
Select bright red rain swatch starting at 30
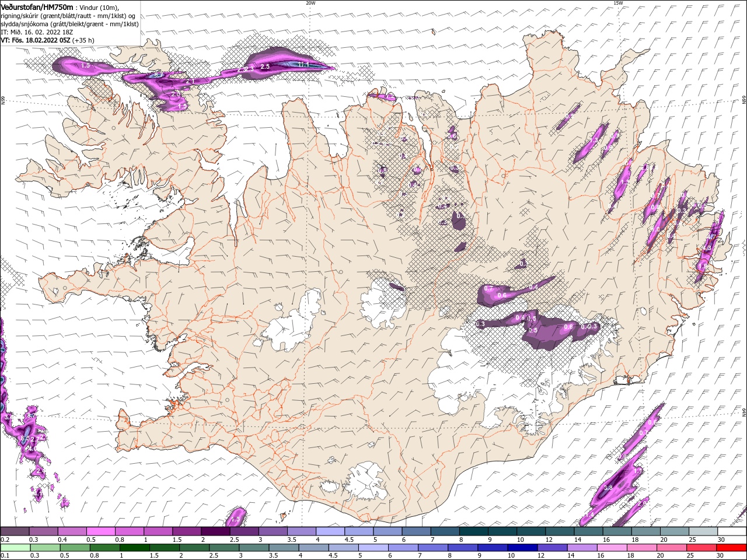[x=731, y=548]
